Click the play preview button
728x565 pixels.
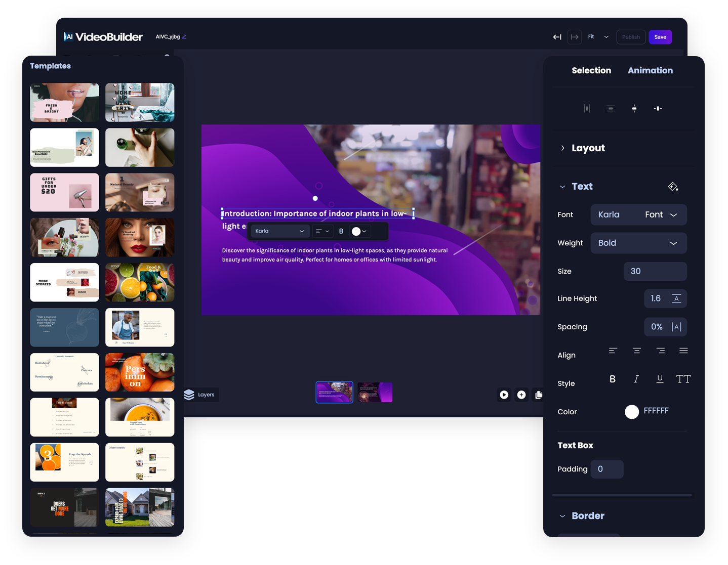pyautogui.click(x=504, y=395)
